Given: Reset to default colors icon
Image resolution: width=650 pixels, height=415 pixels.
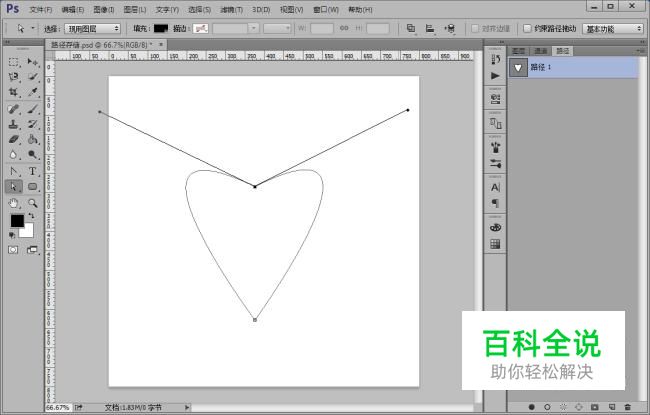Looking at the screenshot, I should click(12, 235).
